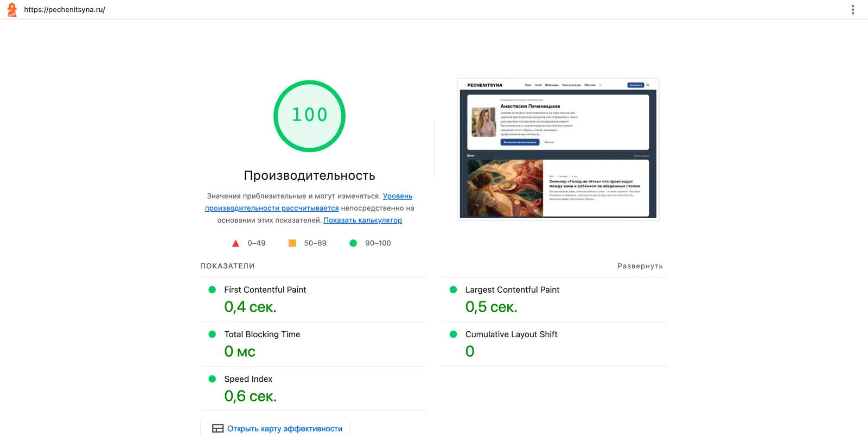Click the final page screenshot thumbnail

[558, 149]
